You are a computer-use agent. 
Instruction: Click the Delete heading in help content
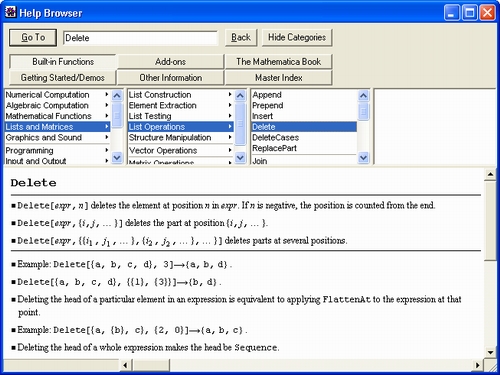pos(33,183)
